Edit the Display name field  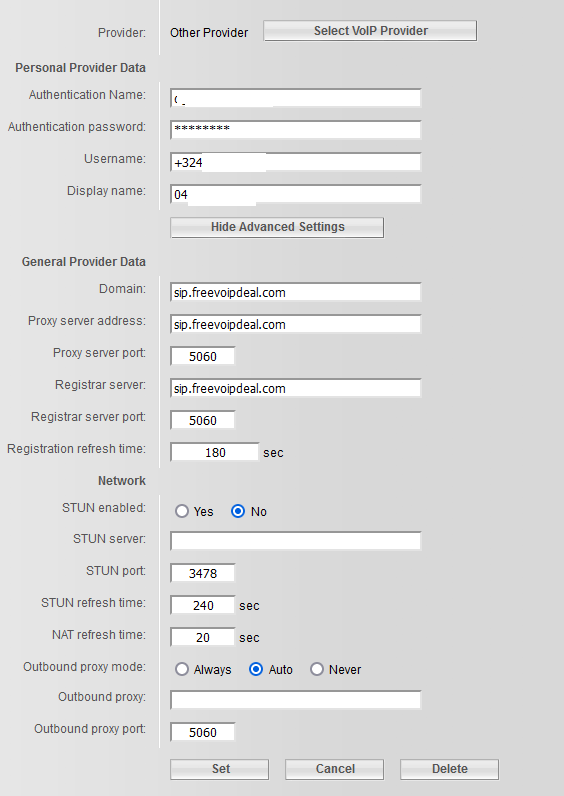[295, 194]
